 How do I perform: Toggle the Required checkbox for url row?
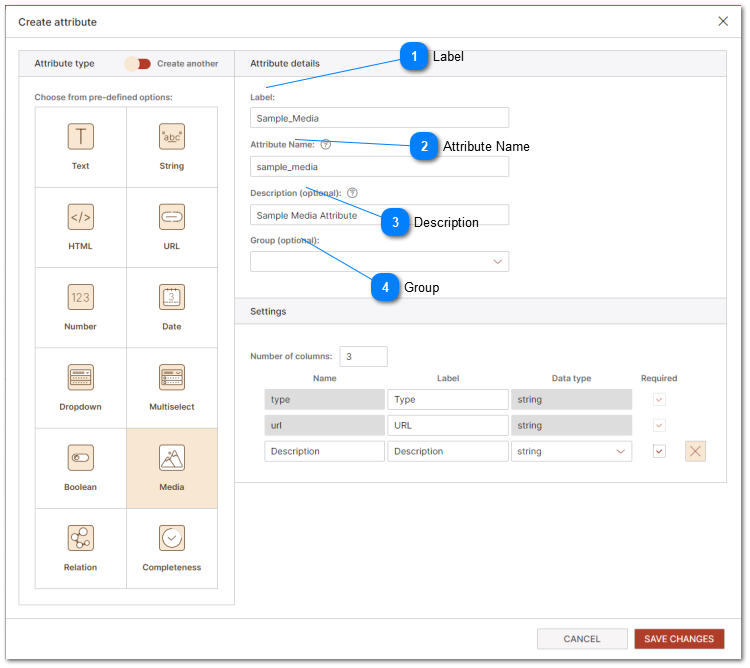coord(658,425)
